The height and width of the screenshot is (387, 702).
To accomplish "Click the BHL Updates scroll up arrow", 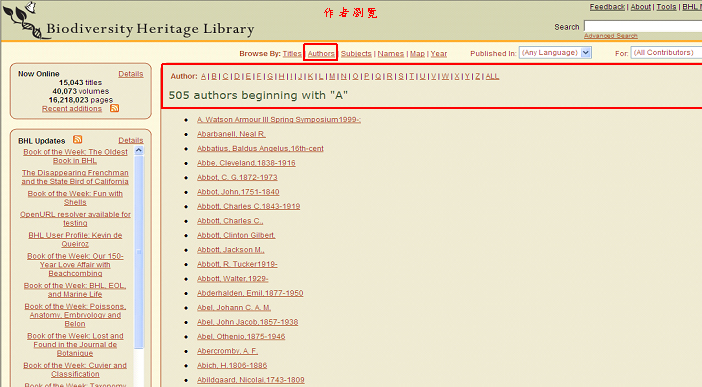I will [139, 150].
